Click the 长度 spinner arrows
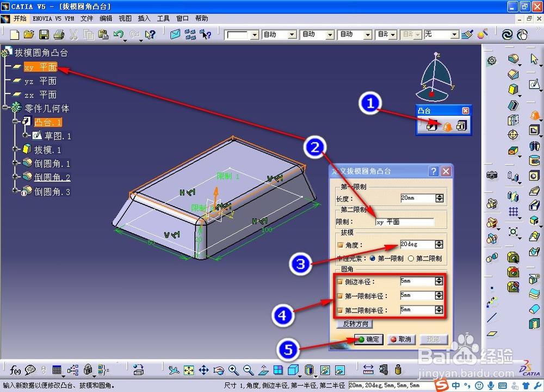Screen dimensions: 544x392 440,198
